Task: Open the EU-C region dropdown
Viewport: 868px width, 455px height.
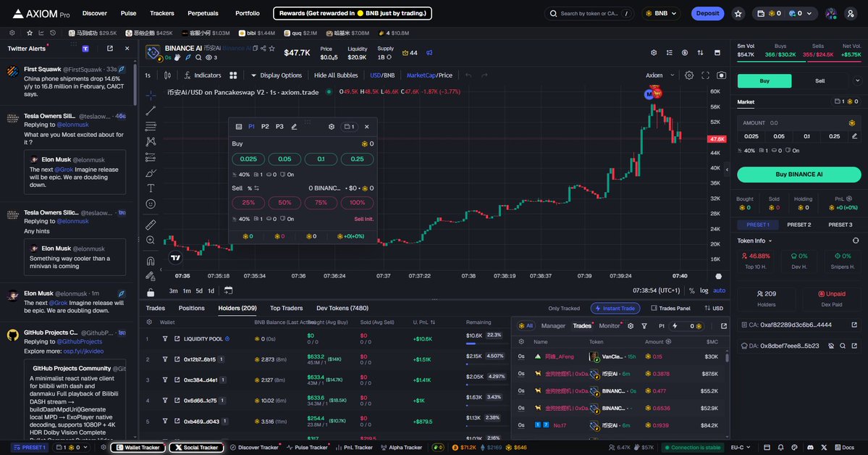Action: point(740,447)
